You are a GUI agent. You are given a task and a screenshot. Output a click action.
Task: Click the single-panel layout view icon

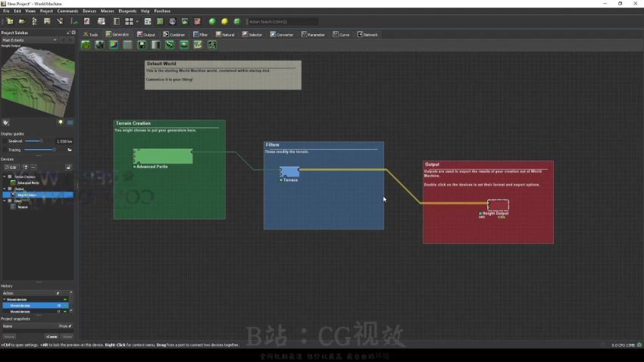117,21
